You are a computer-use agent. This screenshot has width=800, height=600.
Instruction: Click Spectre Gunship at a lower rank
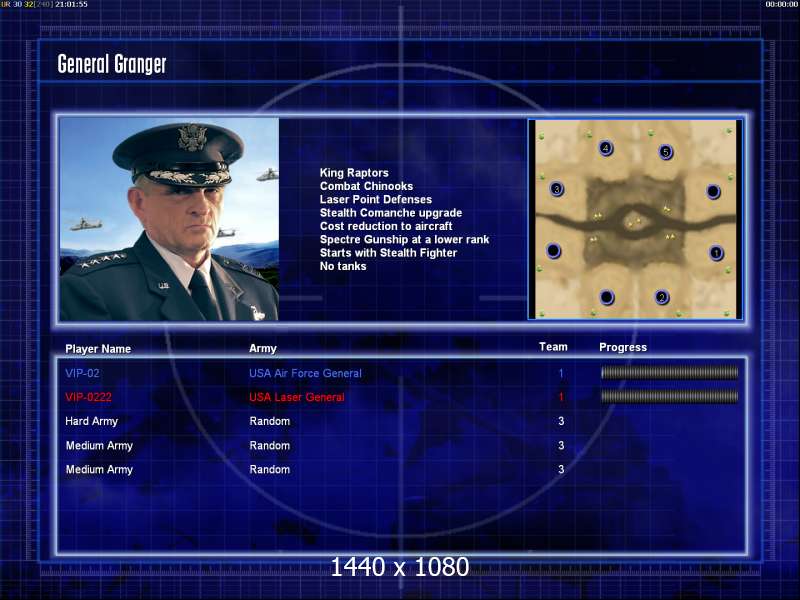405,239
